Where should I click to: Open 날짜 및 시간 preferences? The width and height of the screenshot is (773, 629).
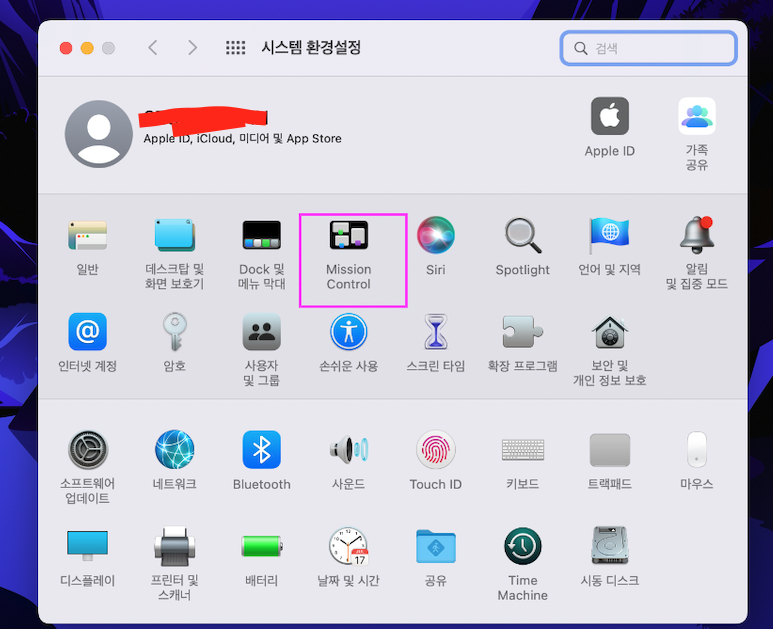pos(349,546)
